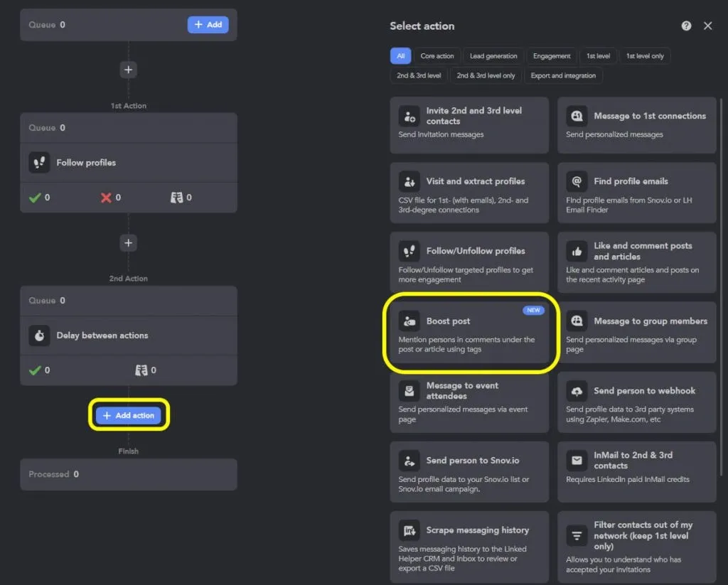Click the Add action button

129,415
